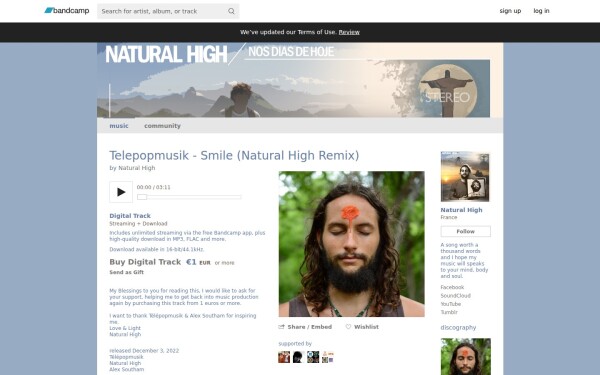Viewport: 600px width, 375px height.
Task: Add track to Wishlist
Action: [366, 327]
